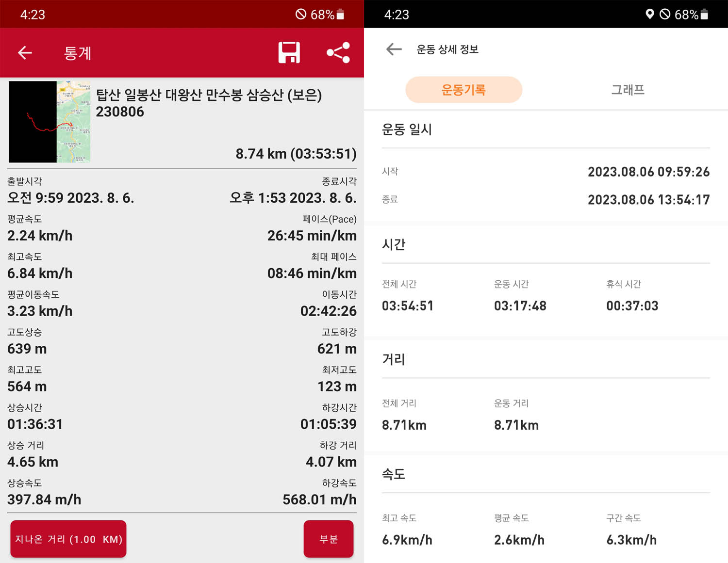Tap the average speed value 2.24 km/h
The image size is (728, 563).
coord(40,236)
